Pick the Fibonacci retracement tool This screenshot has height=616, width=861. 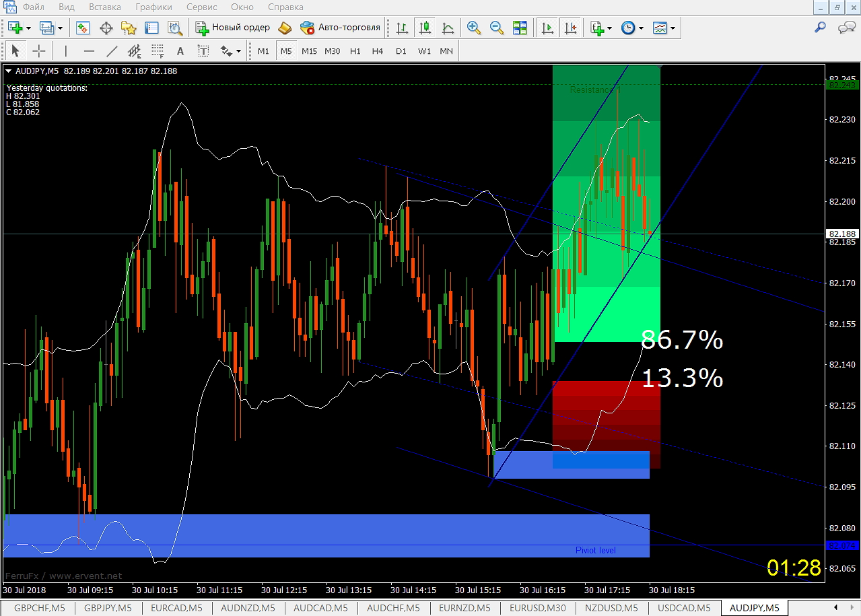[158, 50]
